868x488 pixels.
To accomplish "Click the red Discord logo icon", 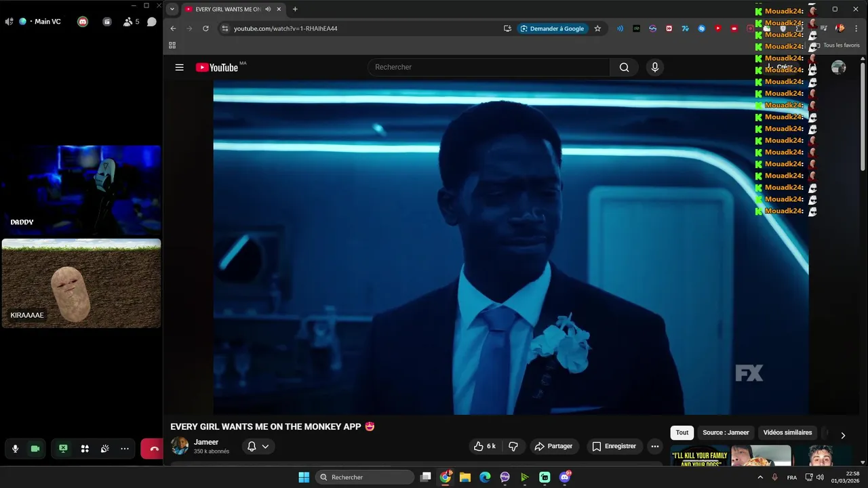I will 83,22.
